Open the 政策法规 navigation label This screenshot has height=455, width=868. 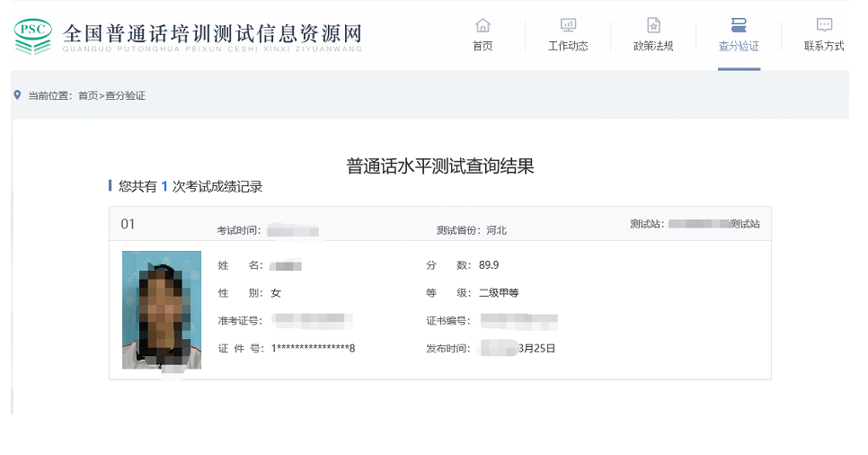pyautogui.click(x=653, y=46)
